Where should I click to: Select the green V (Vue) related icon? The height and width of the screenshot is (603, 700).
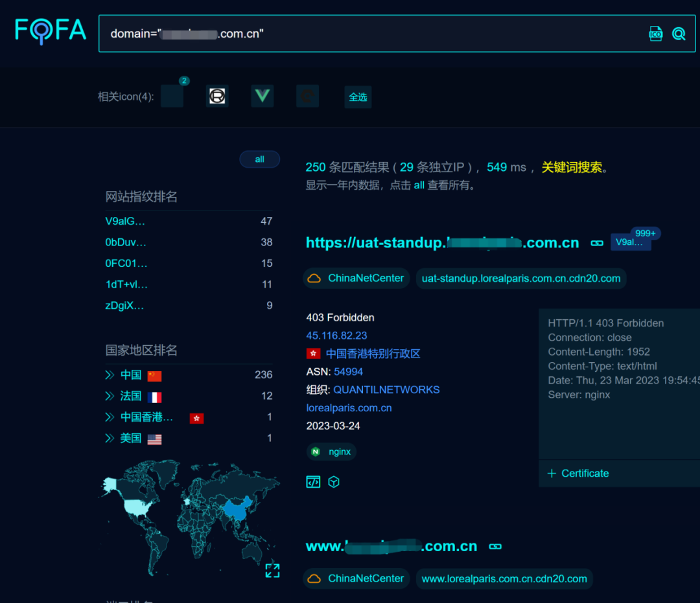pos(262,96)
